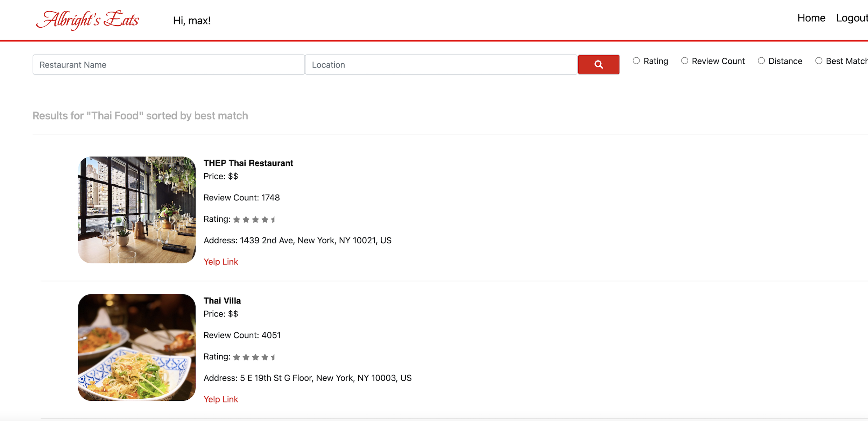Click the first star in THEP Thai's rating

[237, 219]
